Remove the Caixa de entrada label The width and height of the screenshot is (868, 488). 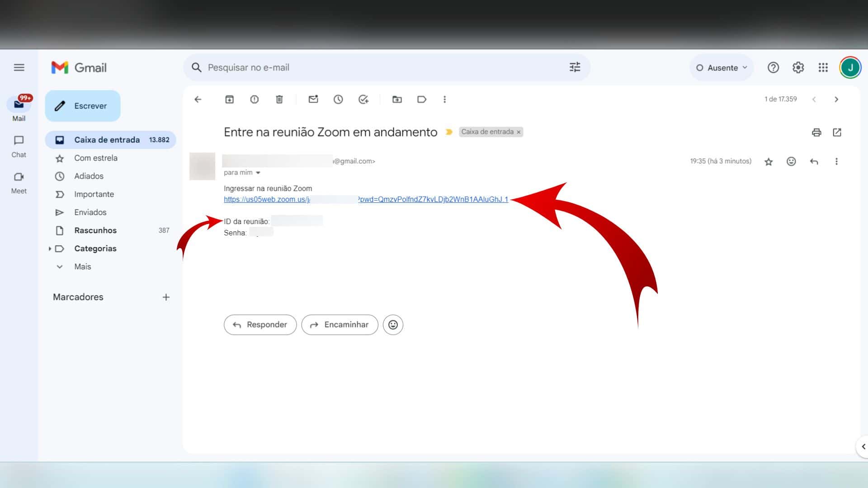pyautogui.click(x=519, y=132)
